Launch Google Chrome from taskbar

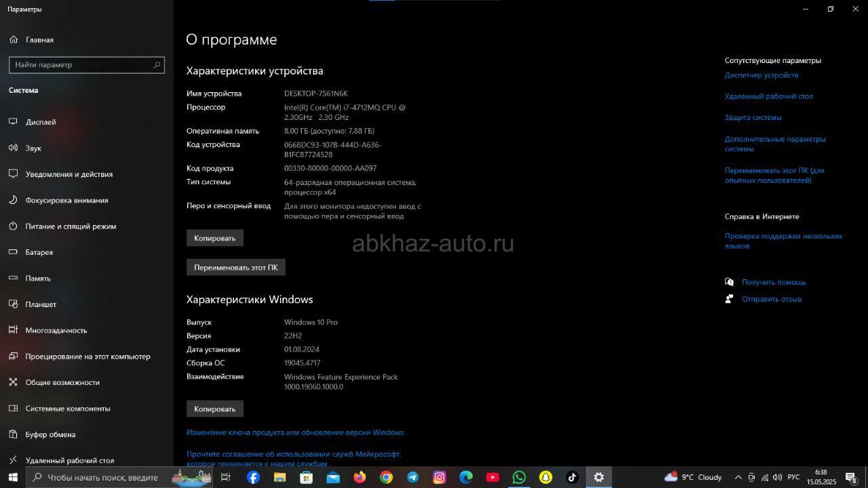pyautogui.click(x=386, y=477)
